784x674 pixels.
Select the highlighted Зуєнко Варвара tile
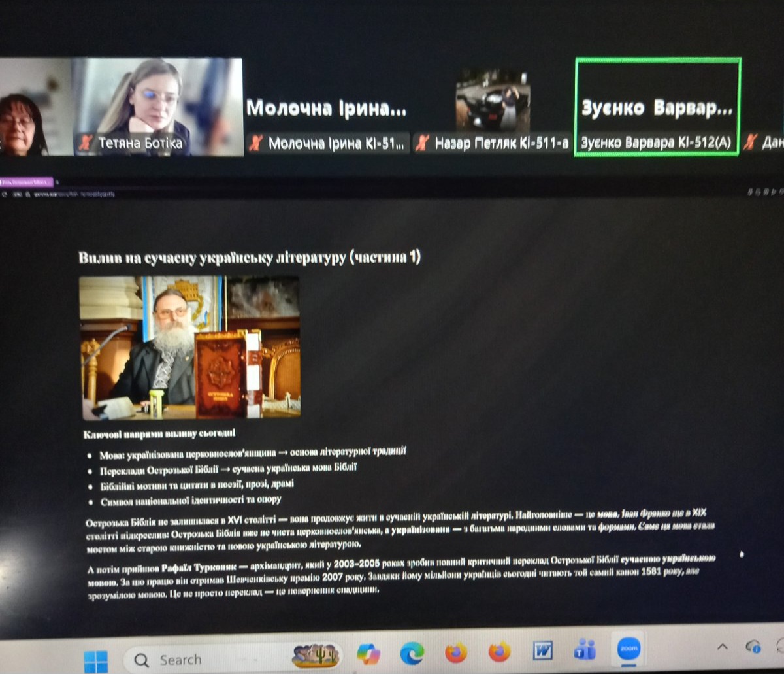click(x=657, y=107)
